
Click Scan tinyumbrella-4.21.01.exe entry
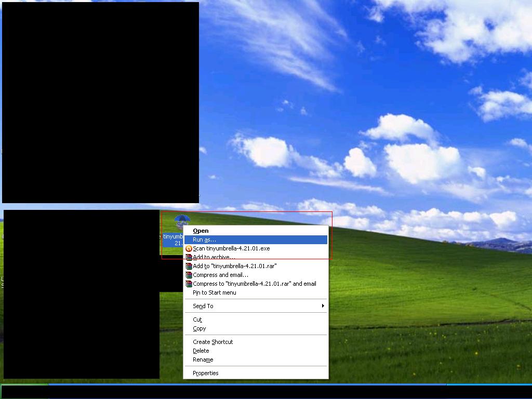point(256,248)
